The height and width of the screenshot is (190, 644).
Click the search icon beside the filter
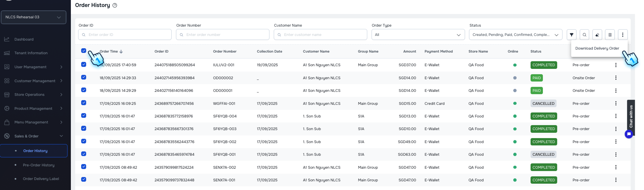[x=584, y=34]
